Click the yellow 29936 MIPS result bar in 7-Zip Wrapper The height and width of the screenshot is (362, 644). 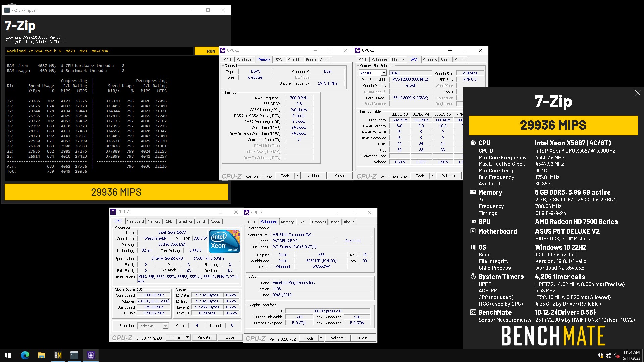116,192
